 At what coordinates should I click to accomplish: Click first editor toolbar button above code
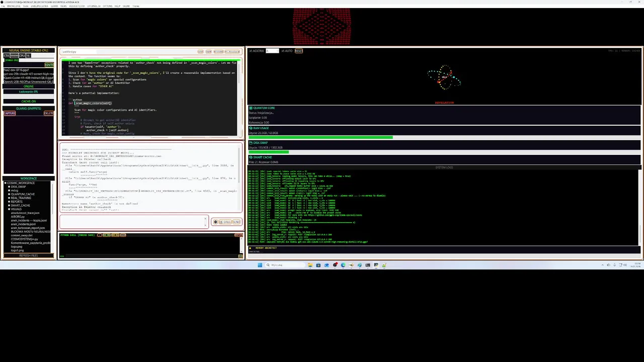[201, 52]
